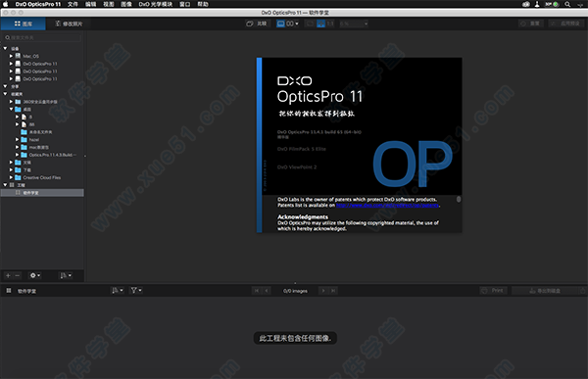Collapse the 共享 shared section
Screen dimensions: 588x379
(5, 86)
